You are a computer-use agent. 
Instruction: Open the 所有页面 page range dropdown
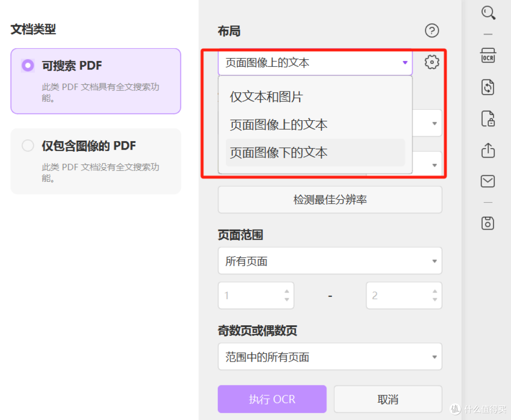point(330,261)
